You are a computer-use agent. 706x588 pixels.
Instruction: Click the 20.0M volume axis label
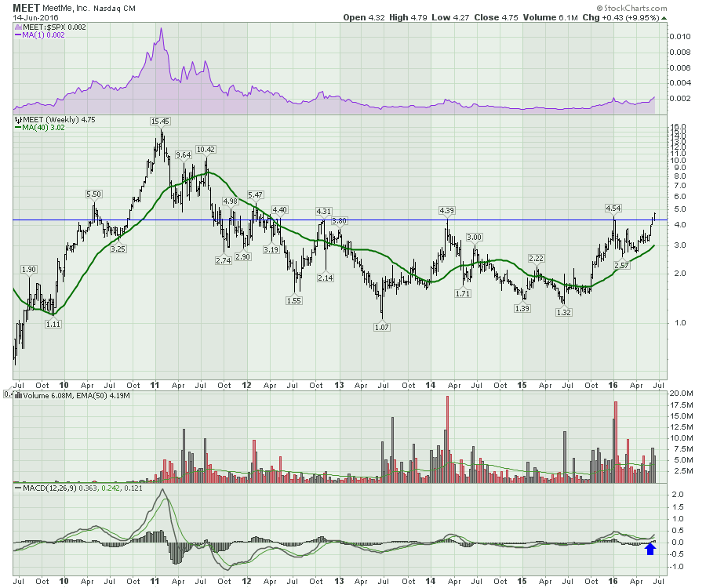[x=681, y=394]
